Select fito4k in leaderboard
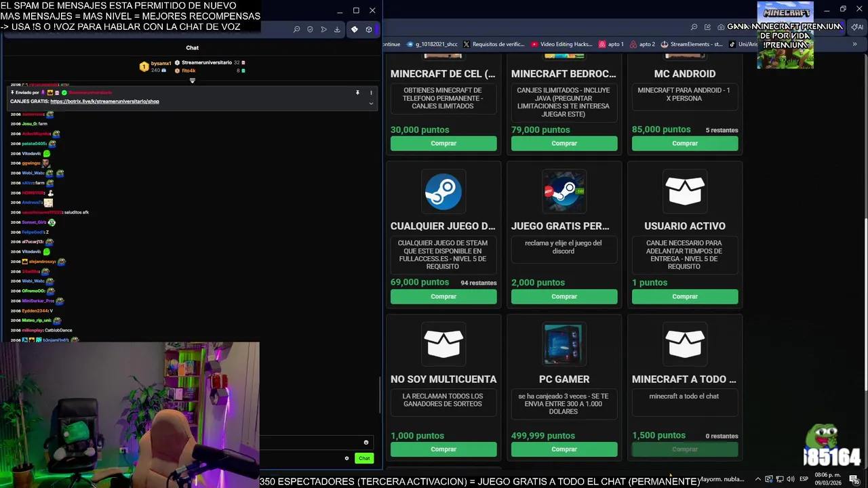Screen dimensions: 868x488 [x=189, y=70]
